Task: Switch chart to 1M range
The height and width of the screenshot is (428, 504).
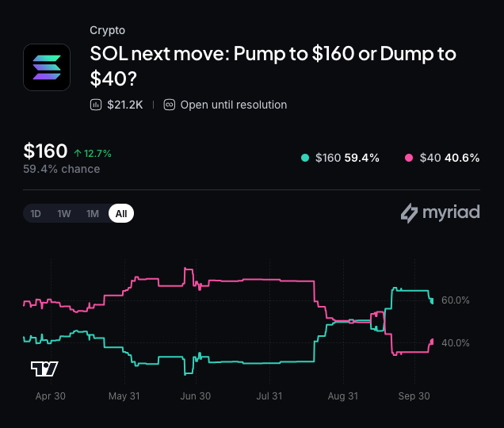Action: [x=93, y=213]
